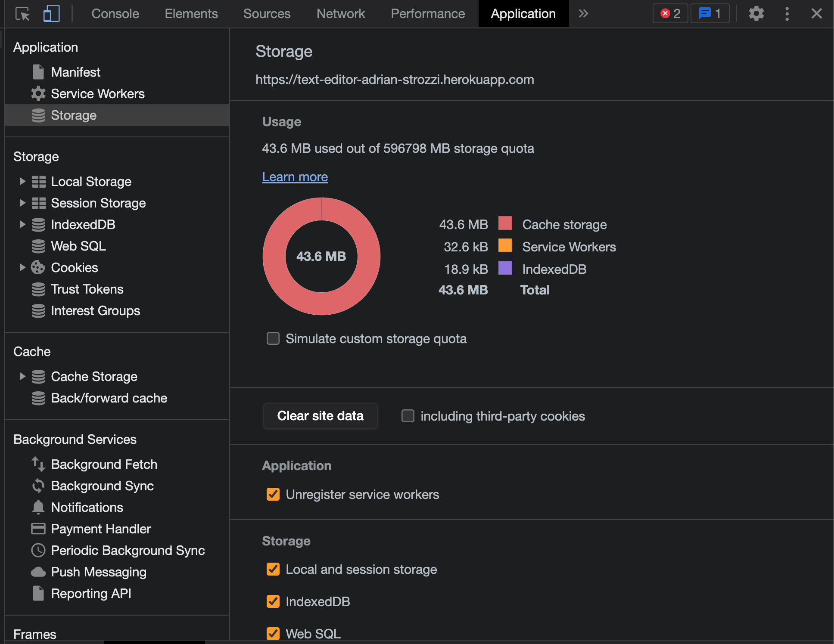
Task: Click the inspect element picker icon
Action: tap(22, 14)
